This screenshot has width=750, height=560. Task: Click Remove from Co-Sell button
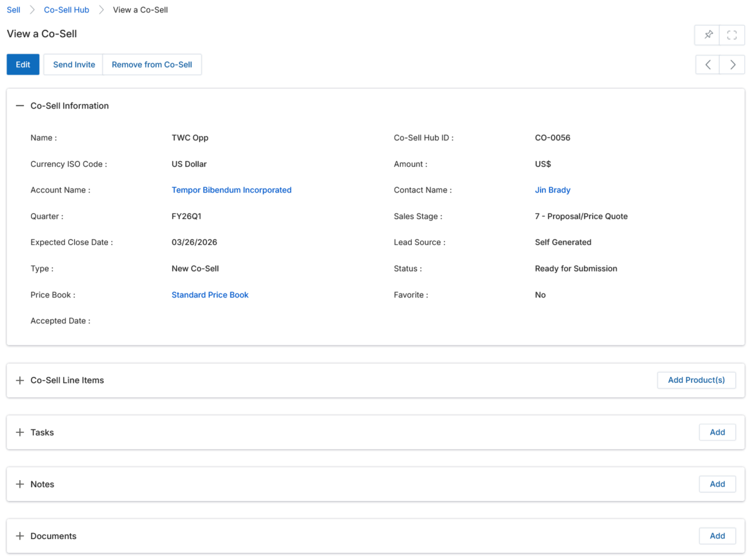[x=152, y=65]
